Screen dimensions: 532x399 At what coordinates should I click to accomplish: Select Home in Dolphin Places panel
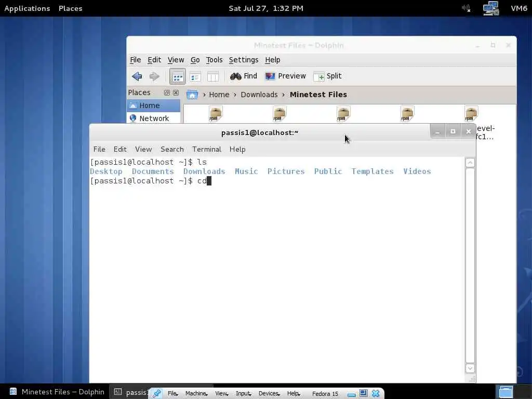pyautogui.click(x=154, y=105)
